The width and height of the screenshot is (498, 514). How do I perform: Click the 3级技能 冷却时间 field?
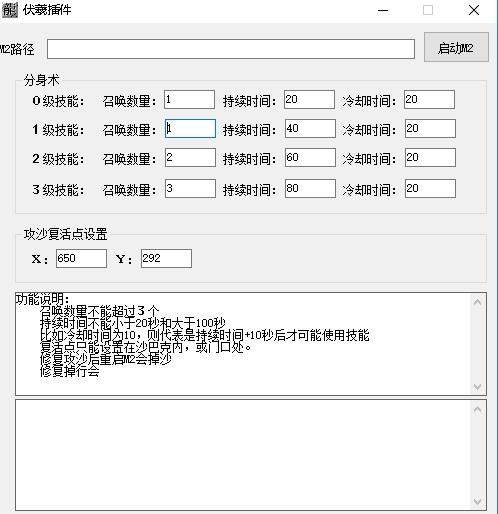[x=430, y=188]
